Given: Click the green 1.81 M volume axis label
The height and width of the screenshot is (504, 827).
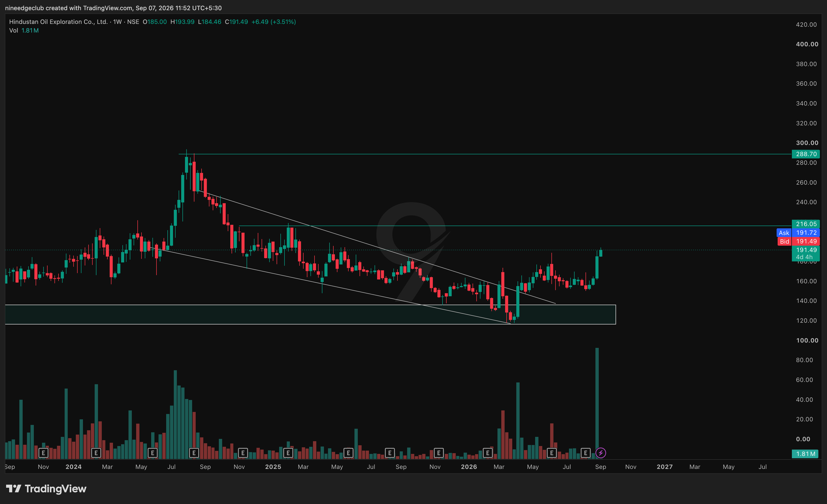Looking at the screenshot, I should (x=805, y=454).
